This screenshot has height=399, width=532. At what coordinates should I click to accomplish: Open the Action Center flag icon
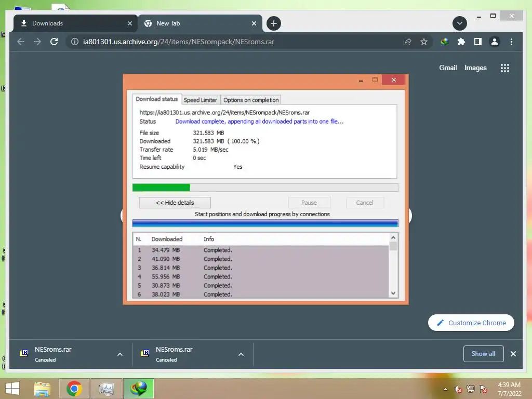click(483, 389)
